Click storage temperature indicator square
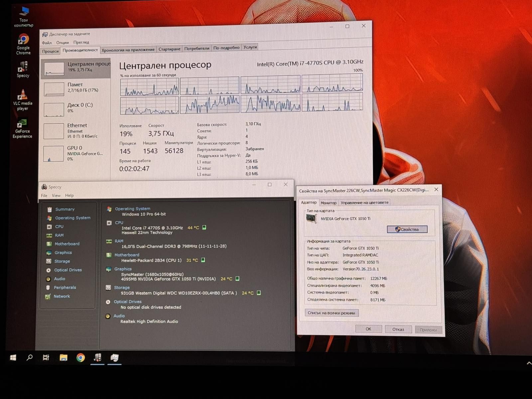This screenshot has width=532, height=399. (x=259, y=293)
